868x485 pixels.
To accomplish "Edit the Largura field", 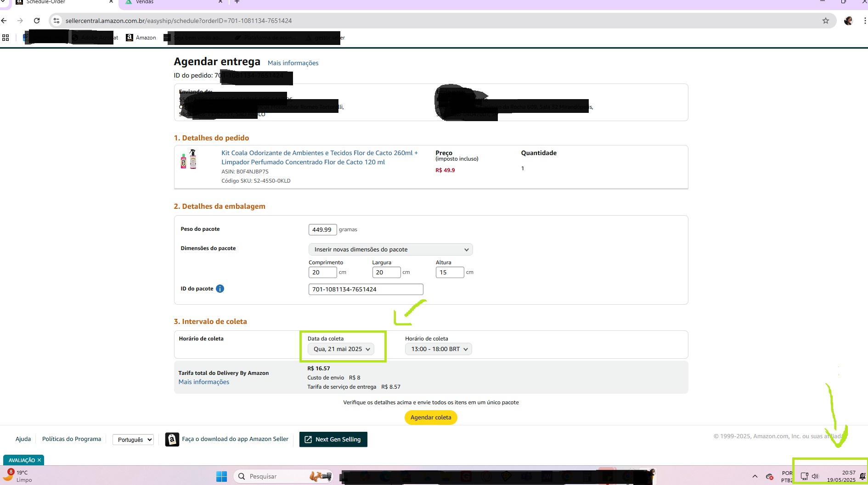I will pos(386,272).
